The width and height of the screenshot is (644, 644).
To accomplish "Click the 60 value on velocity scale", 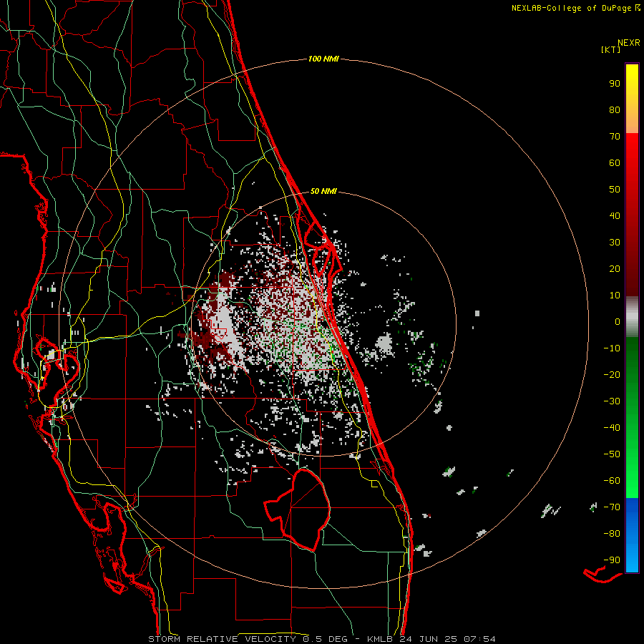I will [x=615, y=163].
